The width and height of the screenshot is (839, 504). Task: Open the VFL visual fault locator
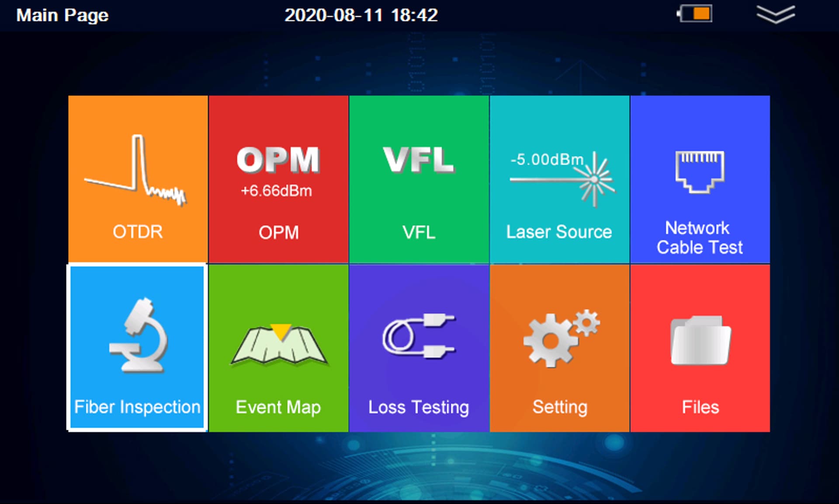tap(419, 179)
